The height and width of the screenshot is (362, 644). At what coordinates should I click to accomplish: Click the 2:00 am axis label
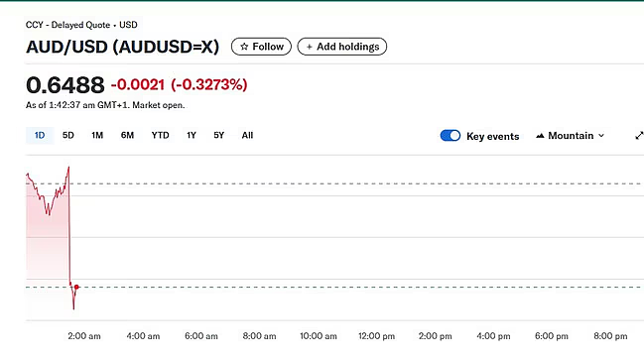(84, 336)
